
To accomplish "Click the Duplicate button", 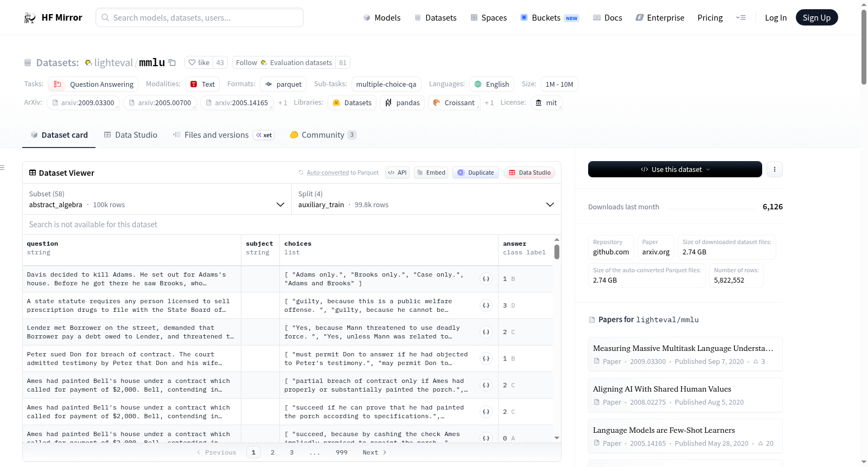I will tap(475, 172).
